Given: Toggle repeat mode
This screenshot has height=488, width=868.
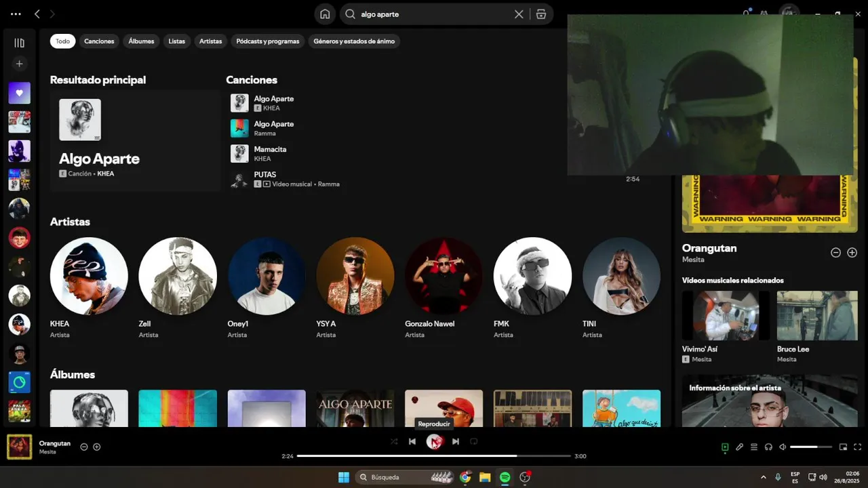Looking at the screenshot, I should point(474,441).
